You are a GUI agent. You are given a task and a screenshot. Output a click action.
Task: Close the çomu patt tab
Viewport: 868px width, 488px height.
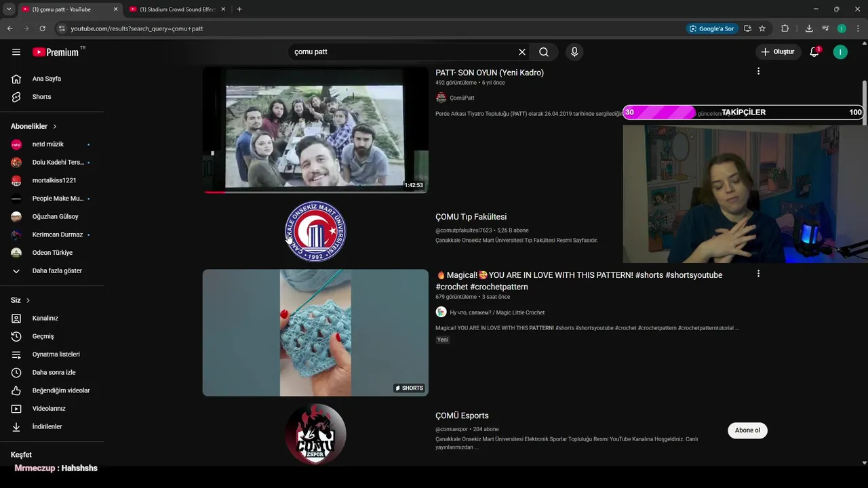(x=115, y=9)
